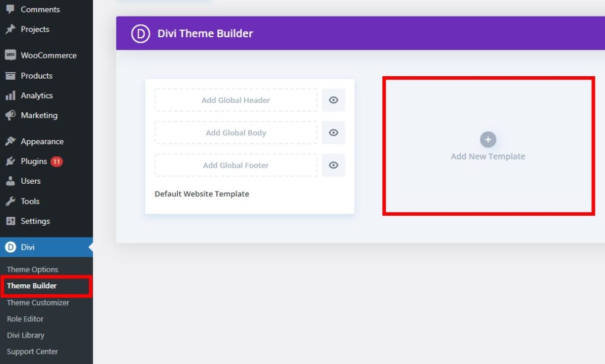Toggle visibility of Global Footer
Screen dimensions: 605x364
333,165
